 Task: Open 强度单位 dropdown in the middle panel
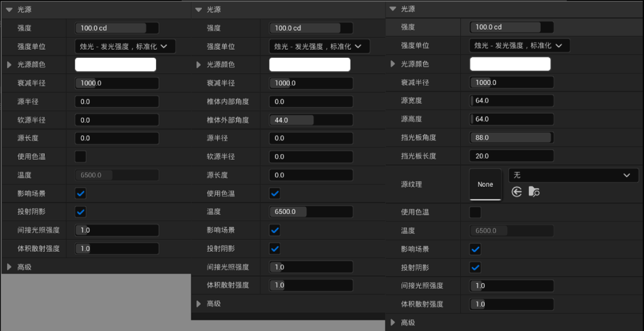(319, 46)
